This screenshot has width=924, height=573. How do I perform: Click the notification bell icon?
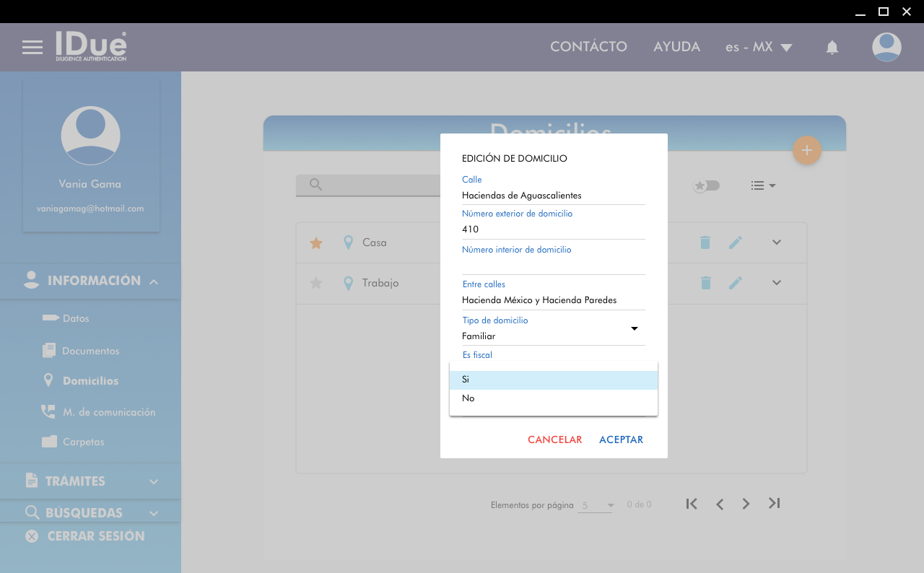[x=832, y=48]
